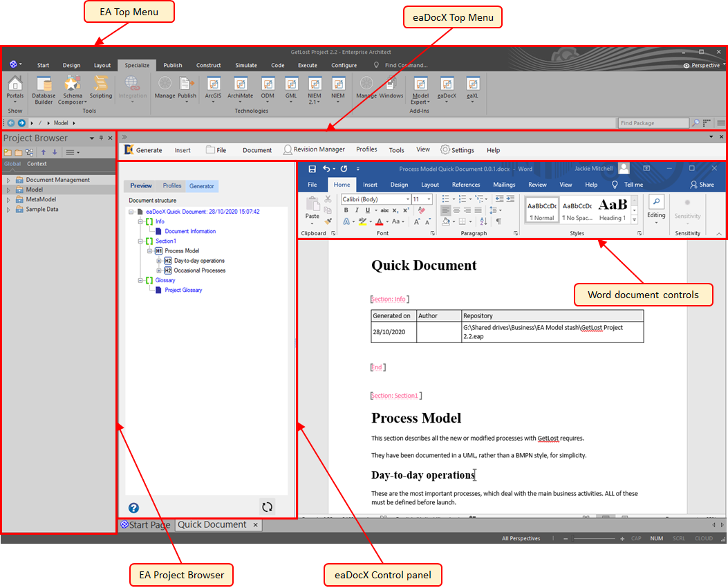Apply the Normal style in Word

[x=542, y=210]
